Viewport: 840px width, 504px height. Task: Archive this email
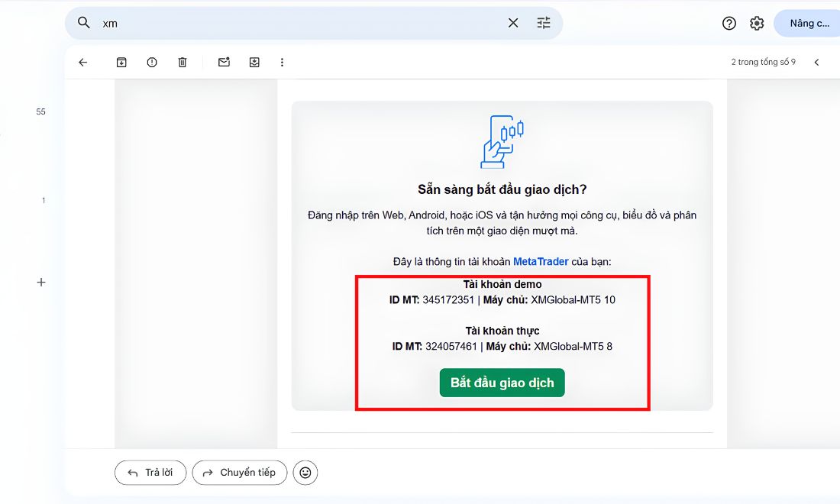(x=121, y=62)
